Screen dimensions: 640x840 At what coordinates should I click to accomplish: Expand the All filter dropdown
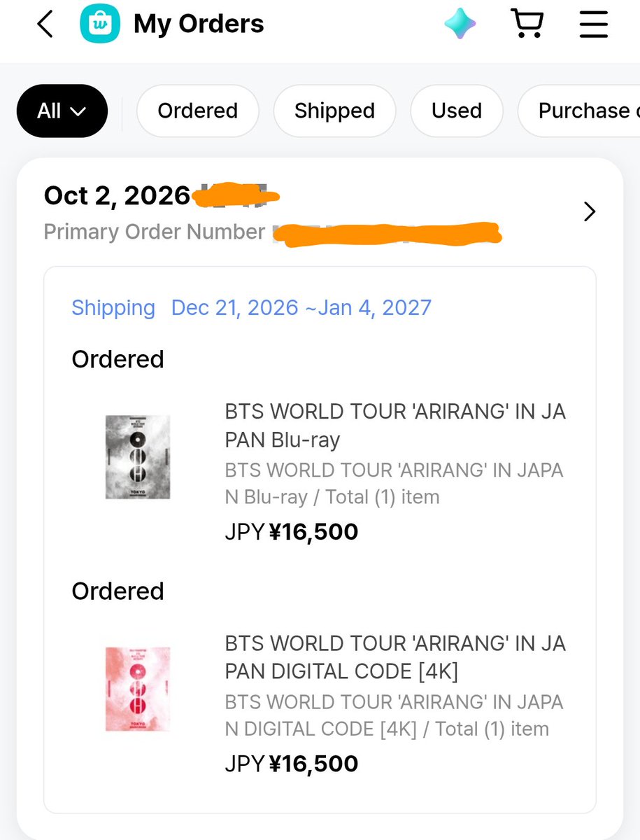pyautogui.click(x=62, y=111)
